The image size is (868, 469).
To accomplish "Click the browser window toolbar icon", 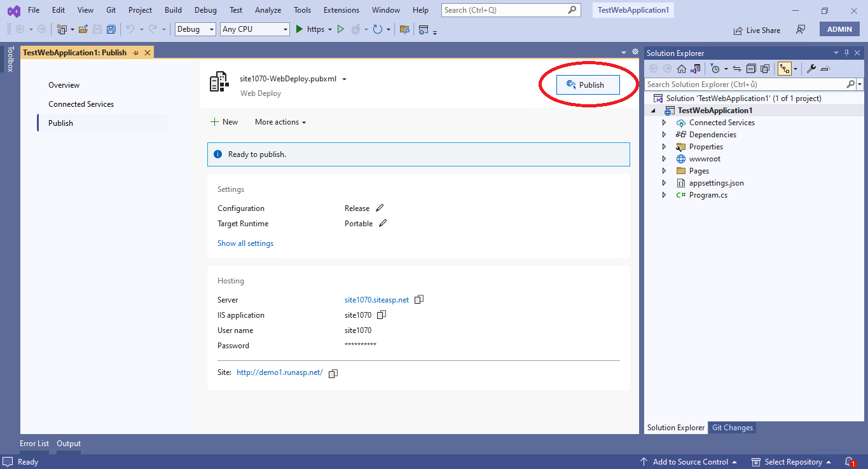I will [424, 29].
